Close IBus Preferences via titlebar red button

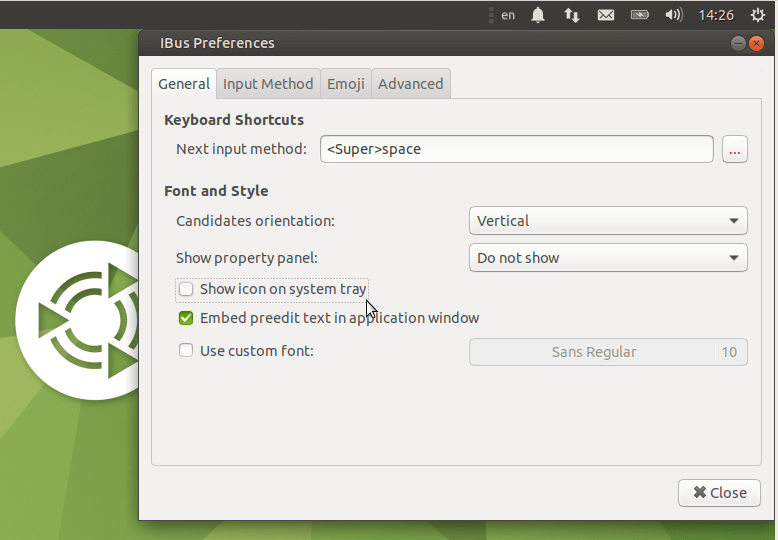click(756, 44)
